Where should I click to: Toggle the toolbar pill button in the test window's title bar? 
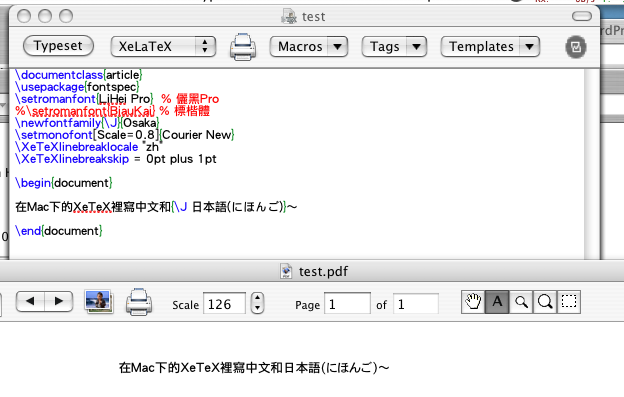coord(582,16)
